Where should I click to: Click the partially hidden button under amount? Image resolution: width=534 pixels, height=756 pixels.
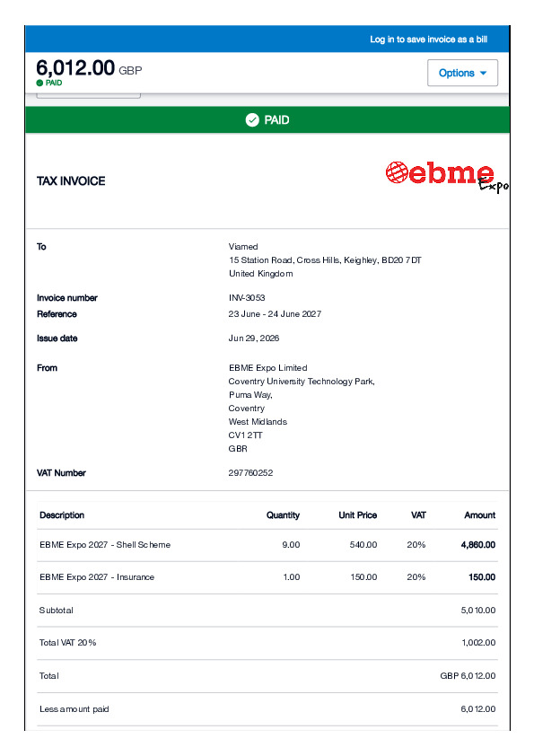(x=89, y=95)
